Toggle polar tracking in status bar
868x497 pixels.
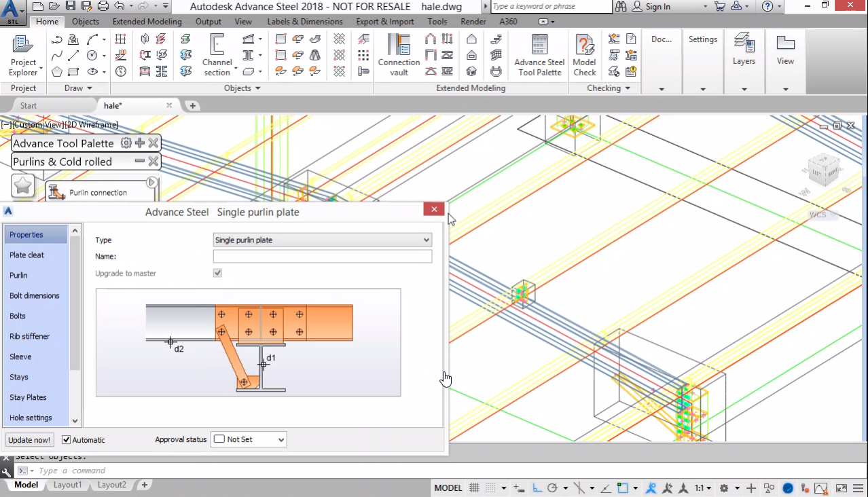(553, 488)
